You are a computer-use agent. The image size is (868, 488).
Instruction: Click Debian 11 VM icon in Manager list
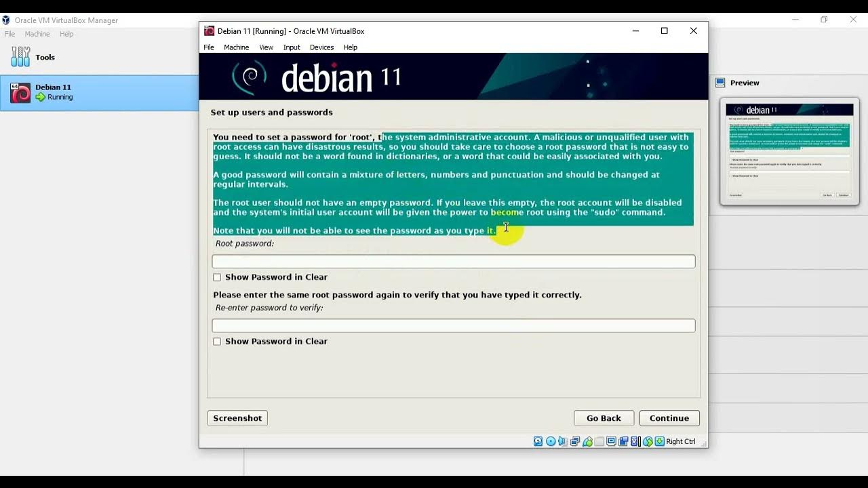pyautogui.click(x=20, y=93)
